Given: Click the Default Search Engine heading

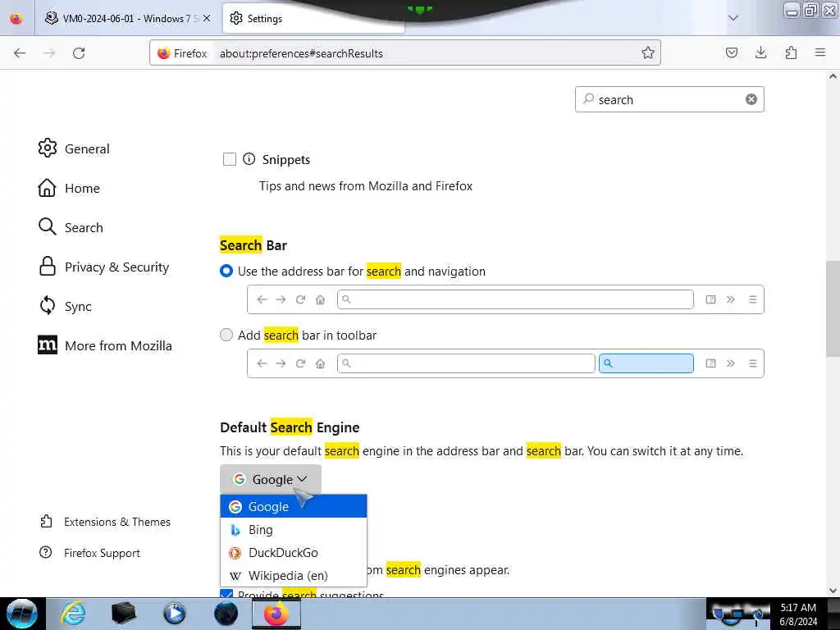Looking at the screenshot, I should coord(290,427).
